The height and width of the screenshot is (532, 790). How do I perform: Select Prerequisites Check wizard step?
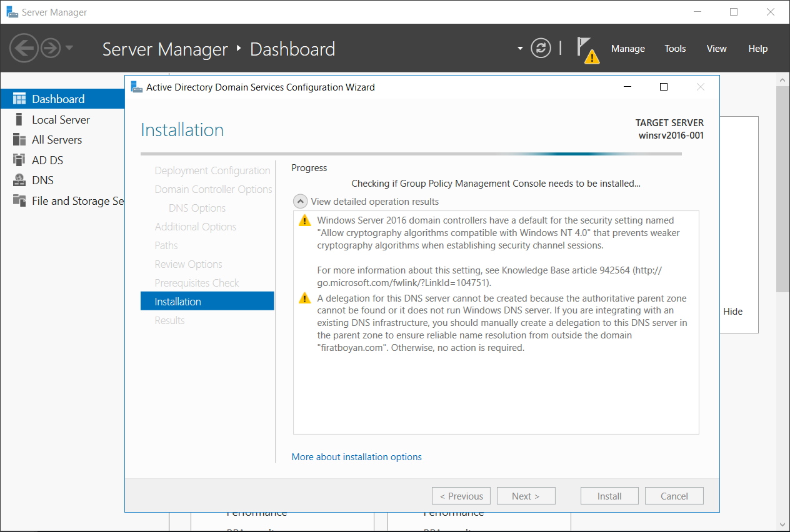[197, 283]
